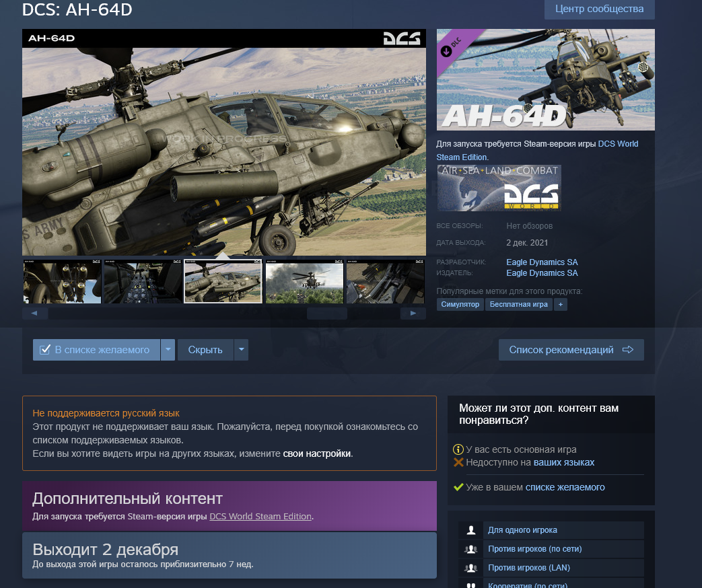Click the page title DCS: AH-64D
This screenshot has height=588, width=702.
(x=77, y=9)
